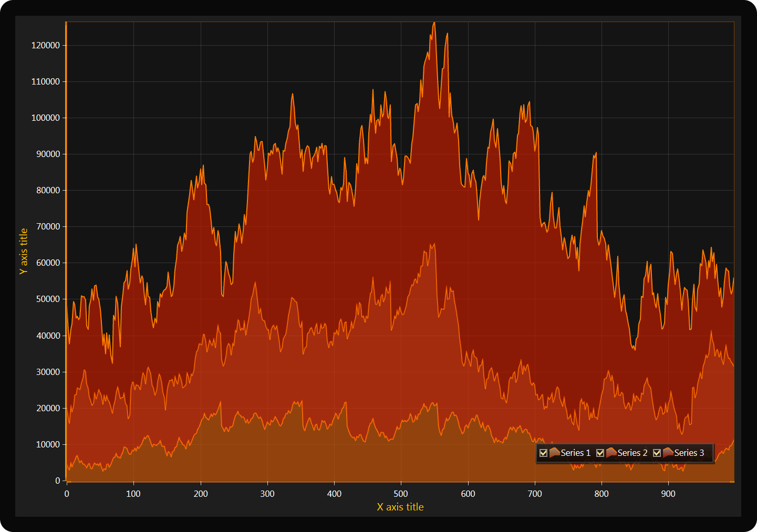
Task: Click the 60000 Y axis tick label
Action: pyautogui.click(x=48, y=263)
